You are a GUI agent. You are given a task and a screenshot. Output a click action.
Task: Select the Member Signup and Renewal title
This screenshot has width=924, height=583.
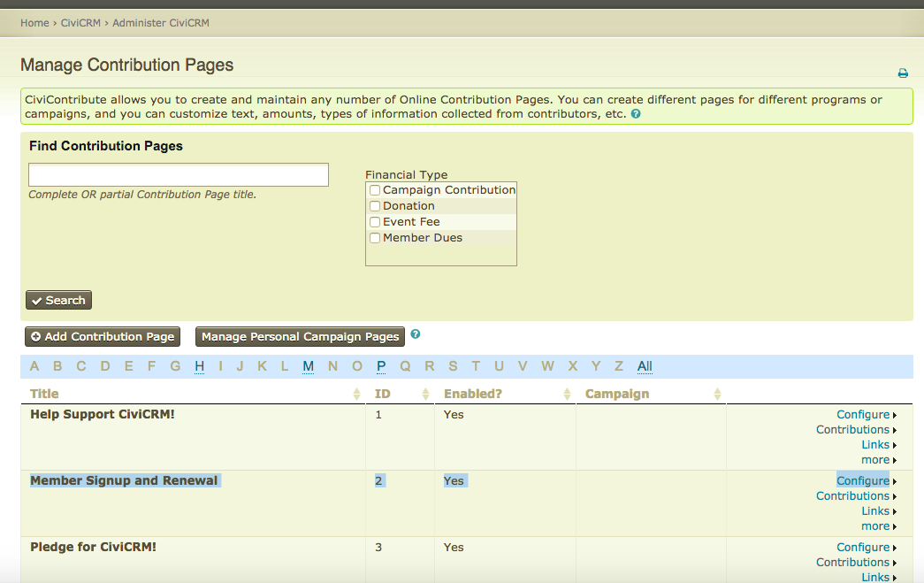coord(124,481)
